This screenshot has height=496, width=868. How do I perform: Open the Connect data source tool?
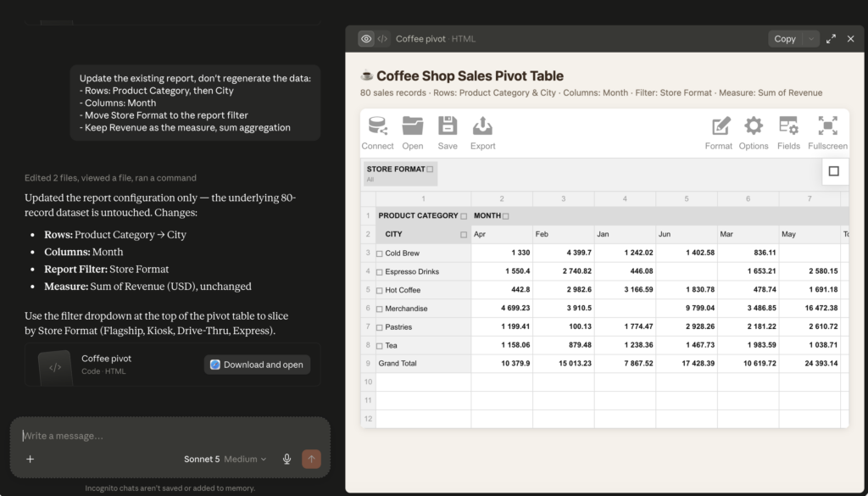(x=377, y=133)
